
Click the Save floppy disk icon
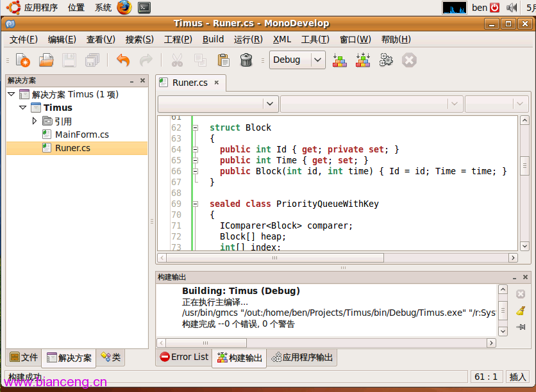[69, 60]
